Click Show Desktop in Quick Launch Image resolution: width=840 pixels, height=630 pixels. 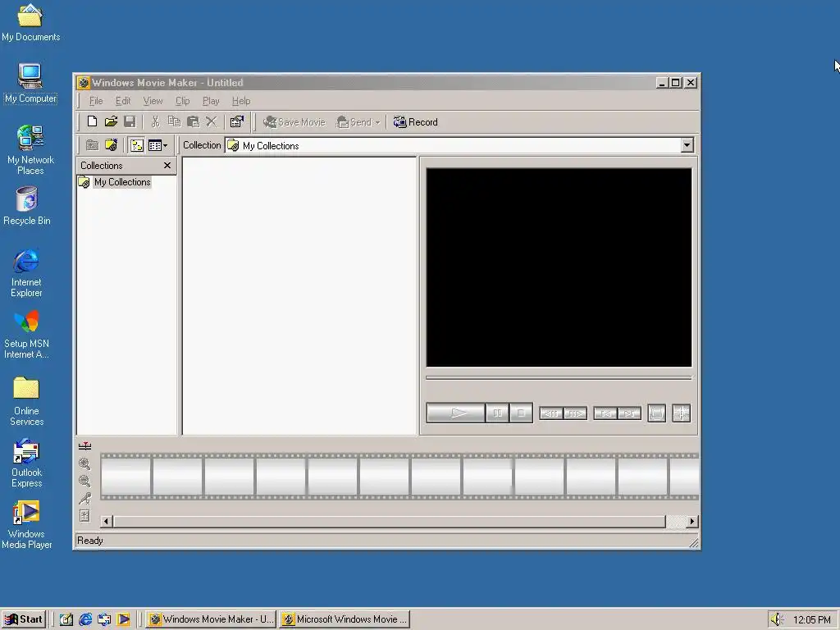pos(66,619)
